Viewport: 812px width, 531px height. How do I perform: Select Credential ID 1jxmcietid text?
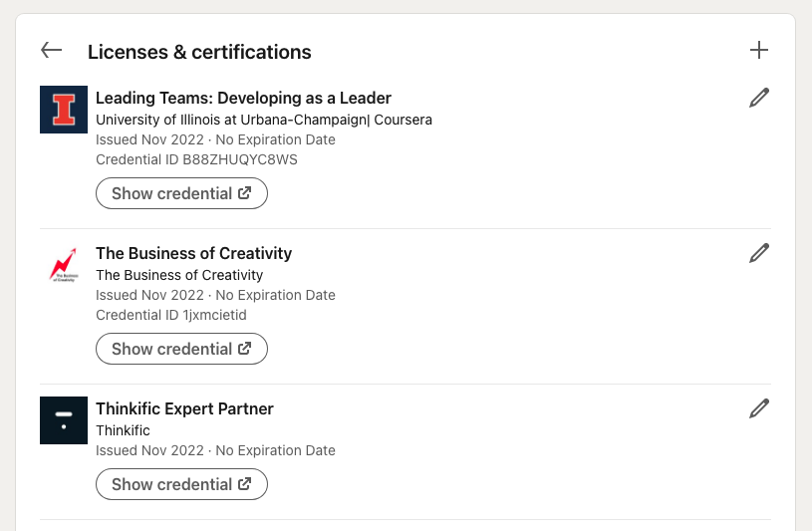point(171,315)
